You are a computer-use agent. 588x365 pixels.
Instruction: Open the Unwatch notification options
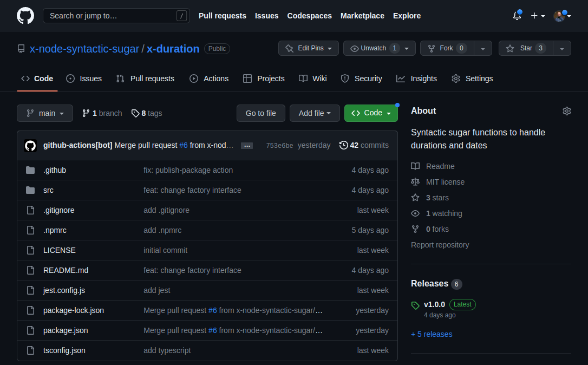379,48
